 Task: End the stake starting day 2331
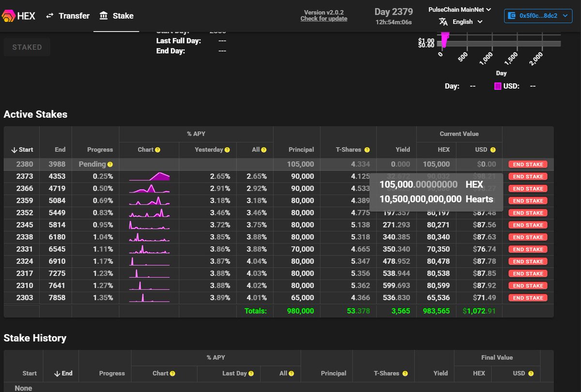[528, 249]
